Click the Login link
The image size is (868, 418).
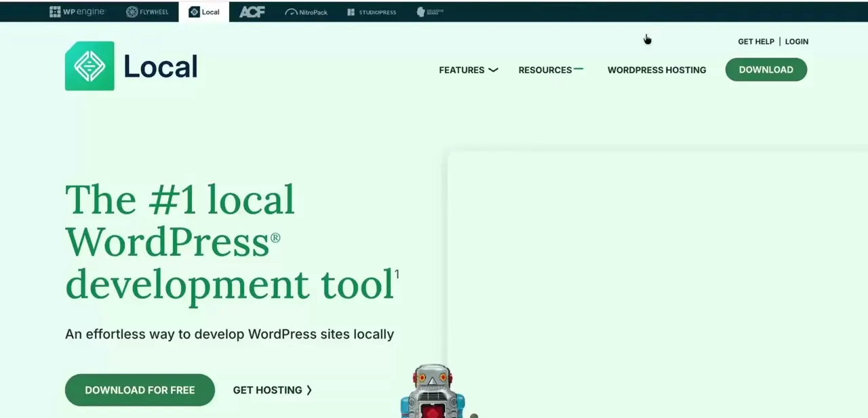pos(797,41)
